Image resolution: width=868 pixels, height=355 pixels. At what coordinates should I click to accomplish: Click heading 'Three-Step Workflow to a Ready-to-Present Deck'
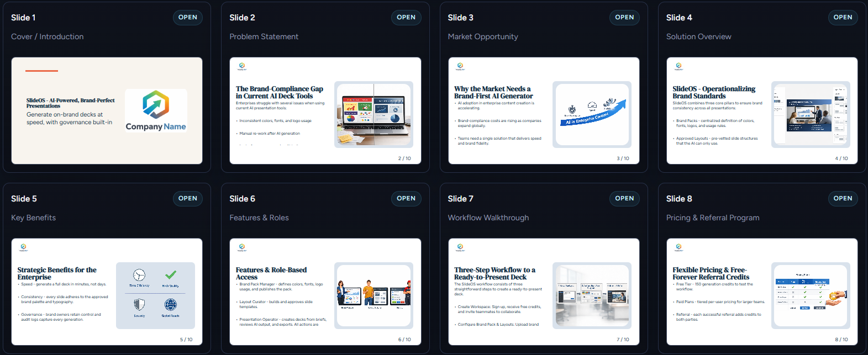coord(495,273)
